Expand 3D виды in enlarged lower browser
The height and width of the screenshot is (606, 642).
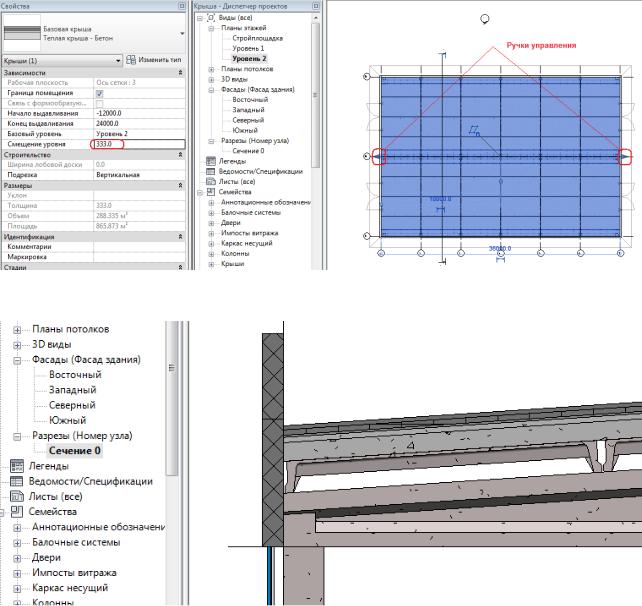(x=17, y=345)
